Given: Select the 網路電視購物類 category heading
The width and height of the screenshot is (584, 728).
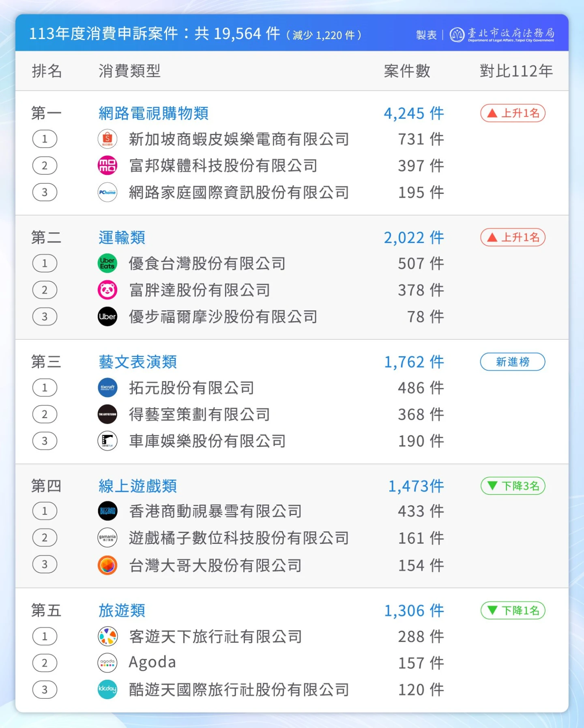Looking at the screenshot, I should 153,113.
